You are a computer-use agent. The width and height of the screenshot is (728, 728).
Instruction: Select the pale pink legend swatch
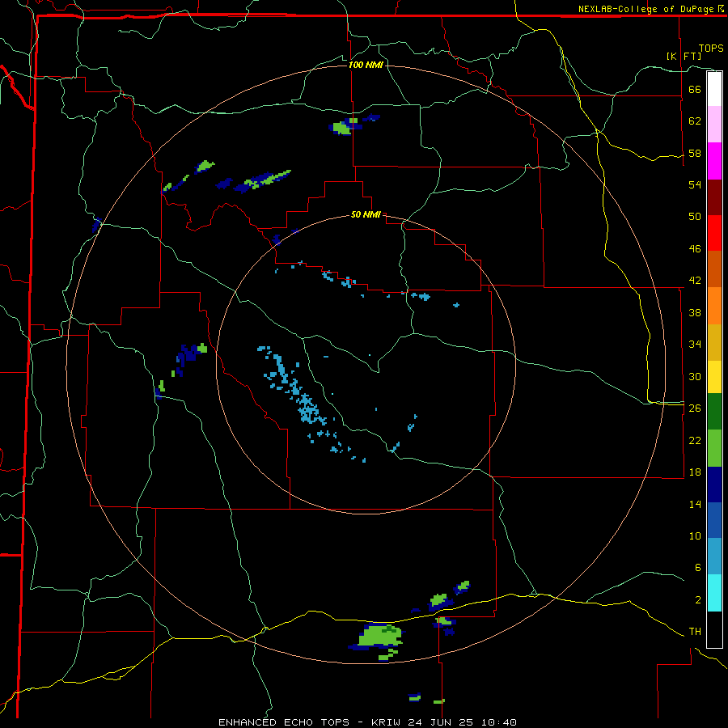pyautogui.click(x=714, y=125)
